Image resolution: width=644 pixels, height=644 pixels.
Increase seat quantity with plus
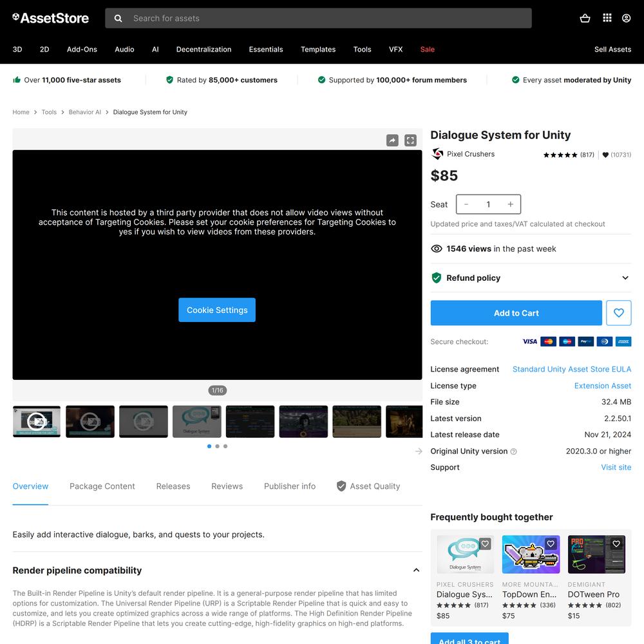click(x=510, y=204)
